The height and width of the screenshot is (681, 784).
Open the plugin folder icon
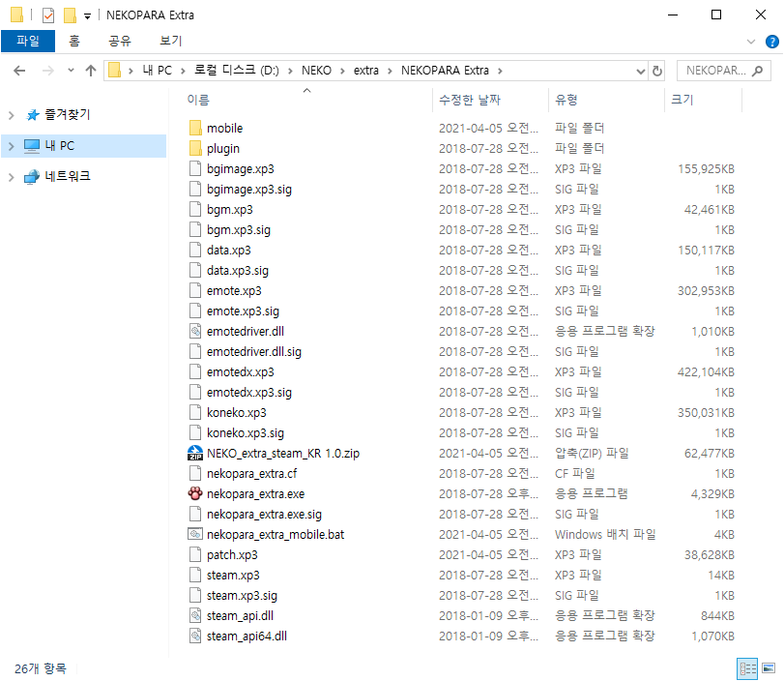click(x=195, y=148)
